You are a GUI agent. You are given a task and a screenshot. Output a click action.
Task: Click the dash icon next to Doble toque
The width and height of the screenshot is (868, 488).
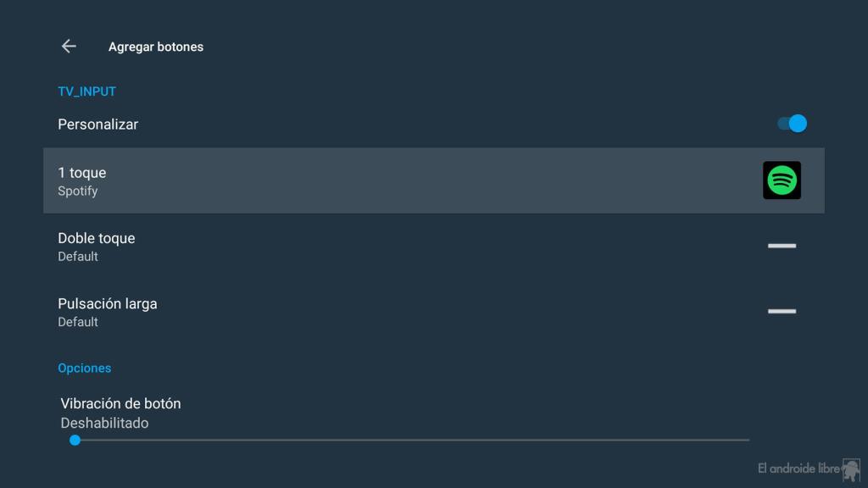click(782, 246)
